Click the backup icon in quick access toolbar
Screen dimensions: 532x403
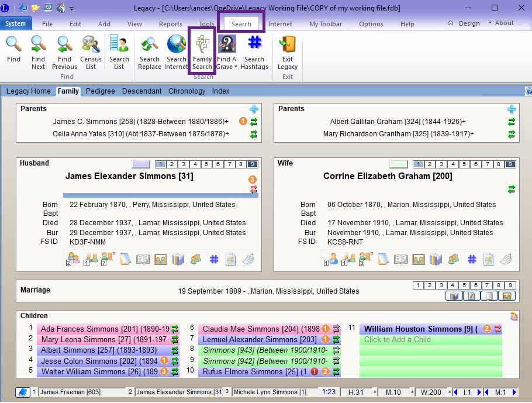[48, 8]
